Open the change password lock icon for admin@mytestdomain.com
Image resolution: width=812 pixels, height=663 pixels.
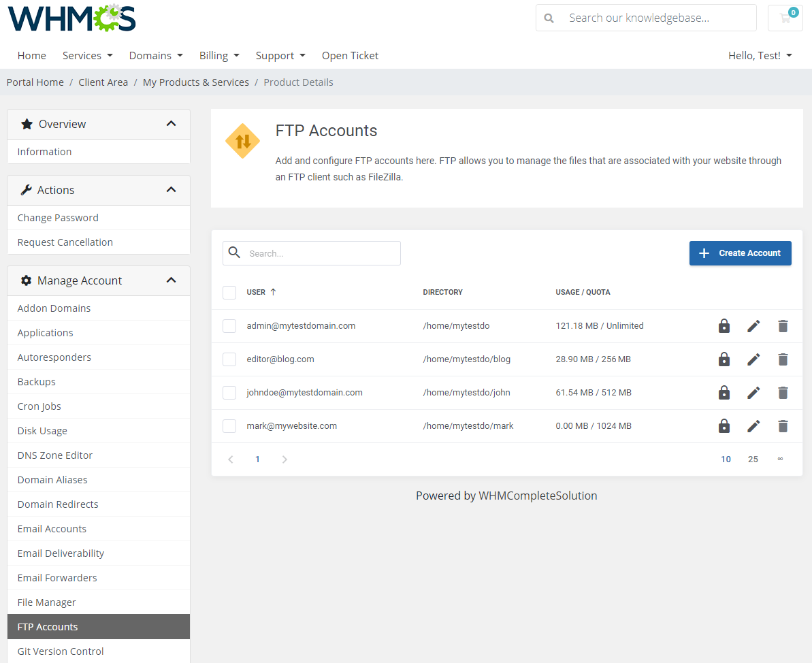point(724,325)
